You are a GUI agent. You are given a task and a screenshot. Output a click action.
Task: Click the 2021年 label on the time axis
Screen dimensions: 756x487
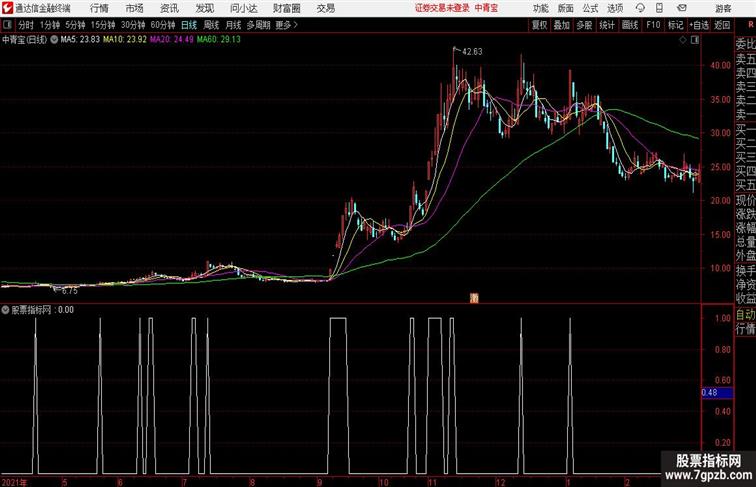coord(14,482)
